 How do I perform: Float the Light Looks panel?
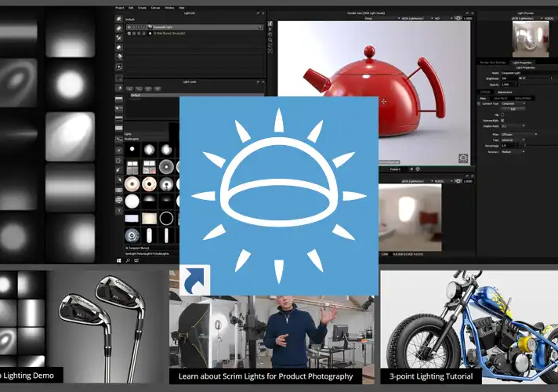pos(258,82)
